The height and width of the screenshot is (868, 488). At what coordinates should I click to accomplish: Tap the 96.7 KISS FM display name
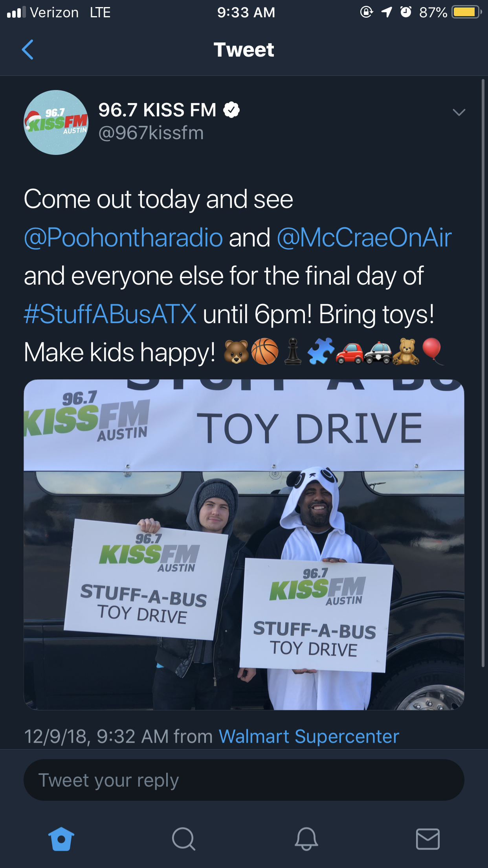157,110
